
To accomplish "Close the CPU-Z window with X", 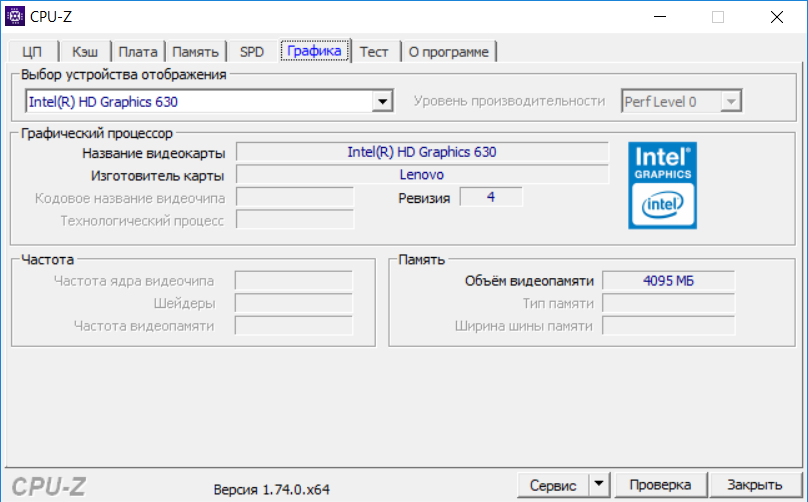I will pos(777,17).
